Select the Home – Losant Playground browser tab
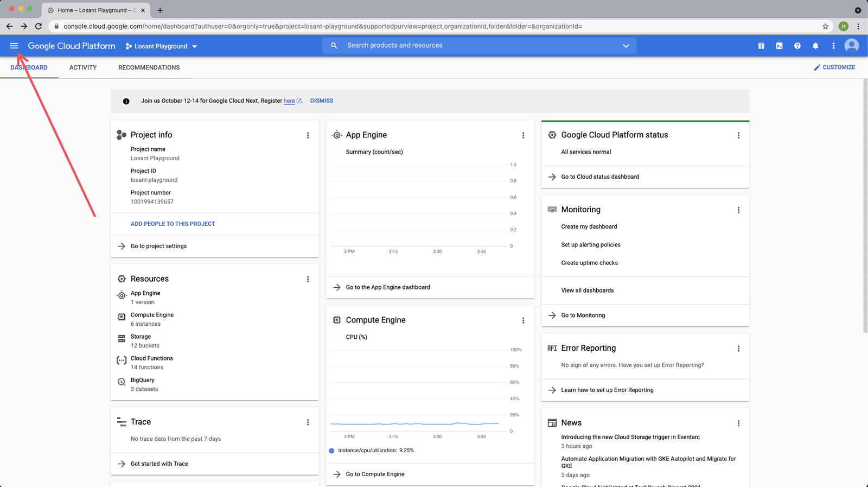 (x=97, y=10)
